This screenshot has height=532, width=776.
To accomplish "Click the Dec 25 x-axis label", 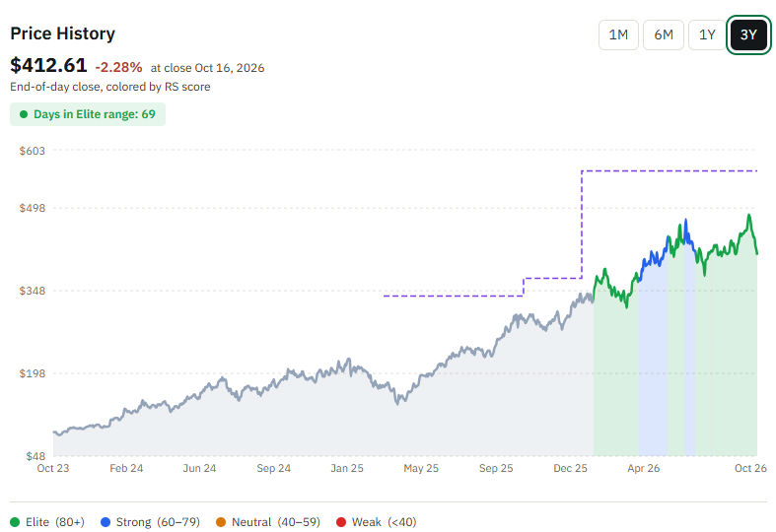I will point(570,468).
